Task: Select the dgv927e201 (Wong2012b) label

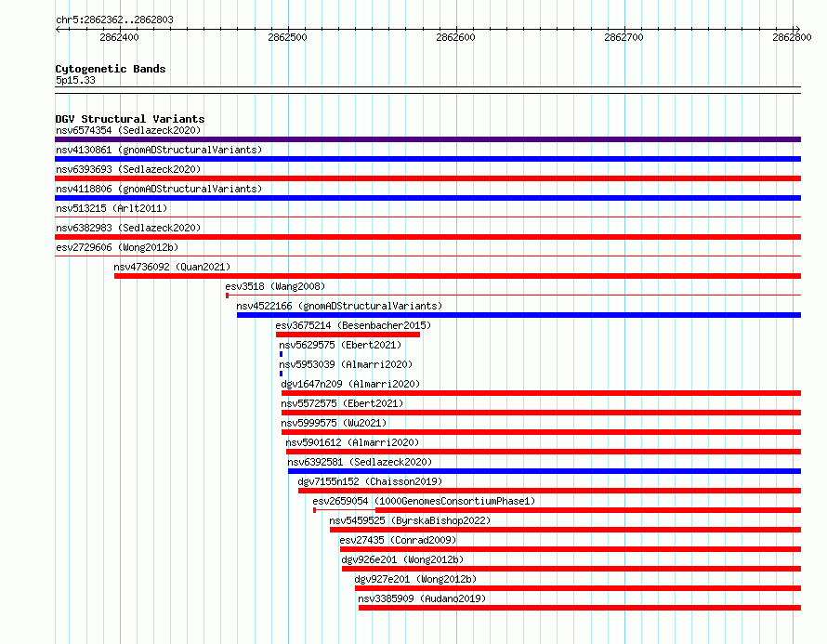Action: coord(415,579)
